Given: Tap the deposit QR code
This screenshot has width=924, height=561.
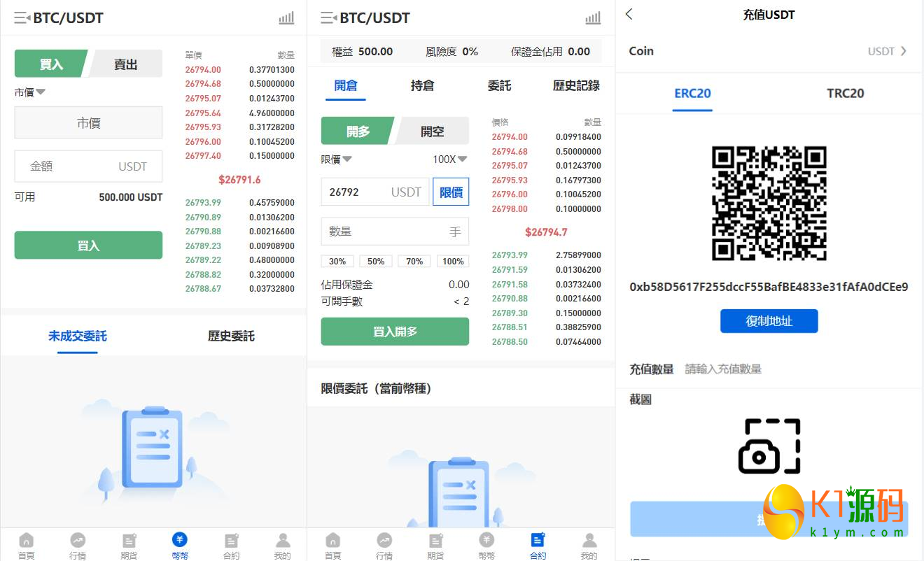Looking at the screenshot, I should click(x=769, y=204).
